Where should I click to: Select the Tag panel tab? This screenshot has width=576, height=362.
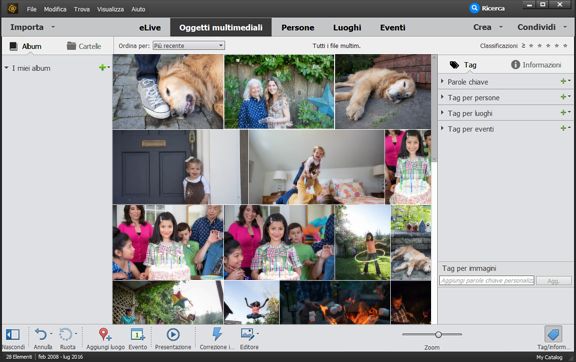coord(463,65)
